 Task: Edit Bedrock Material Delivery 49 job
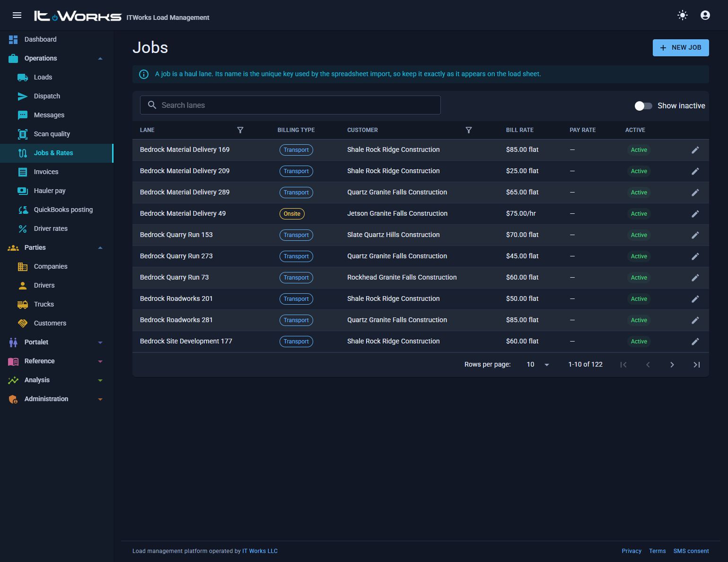[695, 214]
